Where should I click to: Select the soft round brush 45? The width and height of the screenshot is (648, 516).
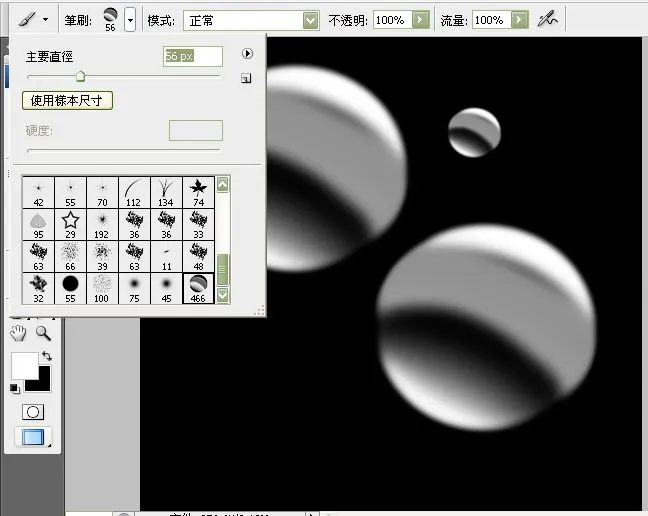(x=166, y=288)
